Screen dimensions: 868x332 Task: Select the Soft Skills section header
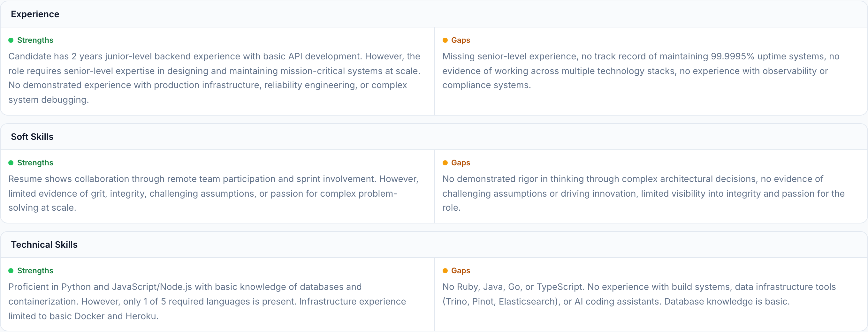[32, 137]
